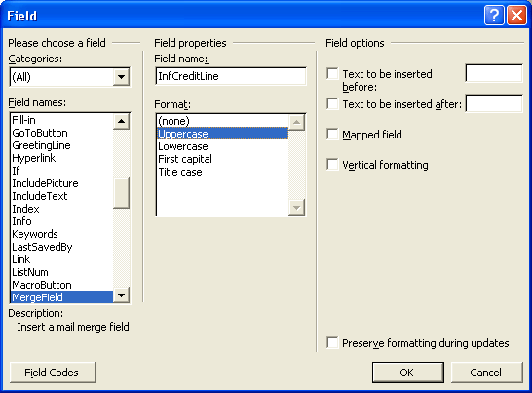Click the Help question mark icon
Image resolution: width=532 pixels, height=393 pixels.
[x=494, y=16]
